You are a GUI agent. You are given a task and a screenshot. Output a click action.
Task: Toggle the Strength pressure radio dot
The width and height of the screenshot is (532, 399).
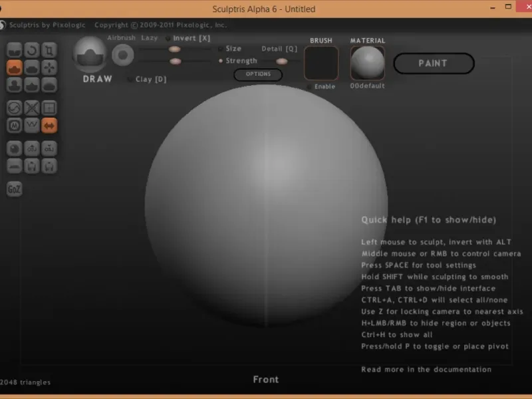pos(221,61)
